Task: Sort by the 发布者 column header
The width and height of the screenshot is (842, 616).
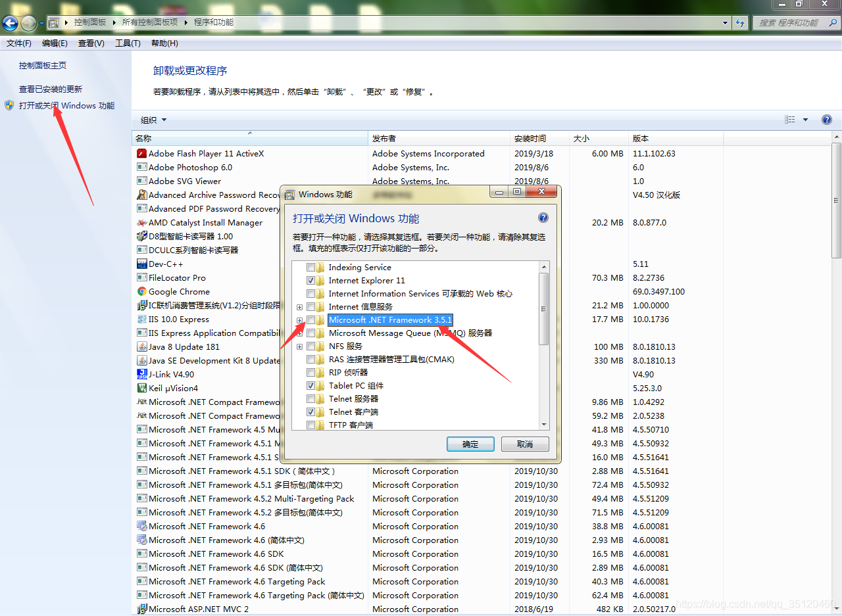Action: coord(439,138)
